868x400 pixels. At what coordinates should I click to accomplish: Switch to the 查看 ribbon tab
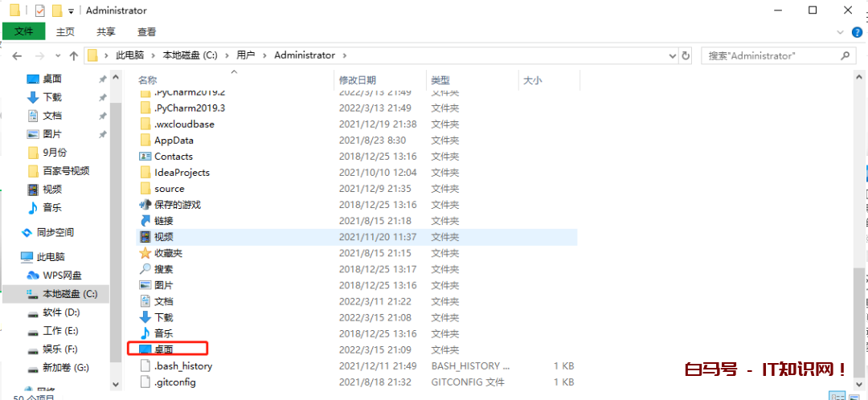click(146, 32)
